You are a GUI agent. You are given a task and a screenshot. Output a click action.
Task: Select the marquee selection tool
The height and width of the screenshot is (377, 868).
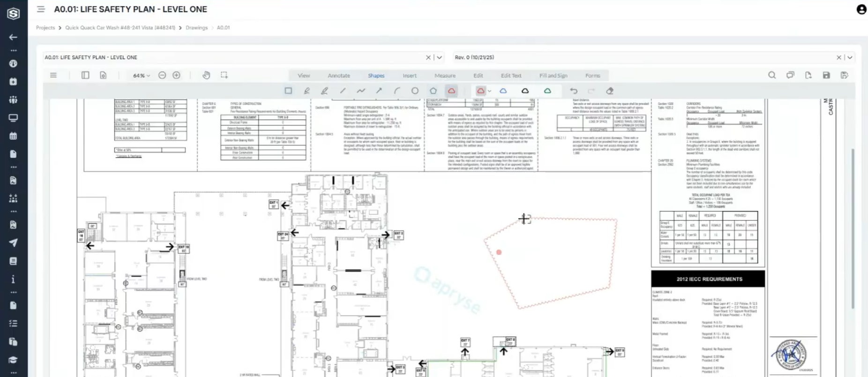[x=224, y=75]
